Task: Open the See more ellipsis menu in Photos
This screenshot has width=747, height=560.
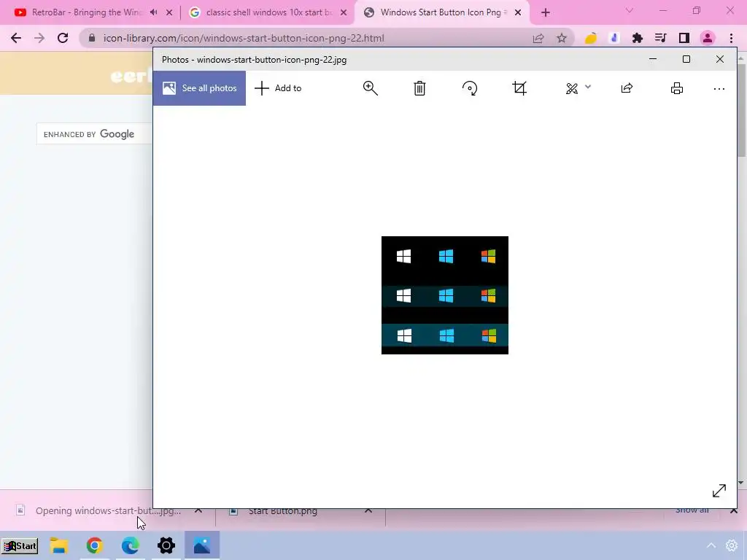Action: click(719, 88)
